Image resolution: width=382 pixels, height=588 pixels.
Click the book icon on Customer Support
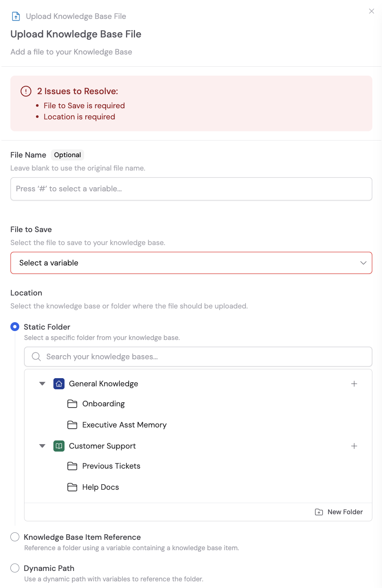(x=58, y=446)
